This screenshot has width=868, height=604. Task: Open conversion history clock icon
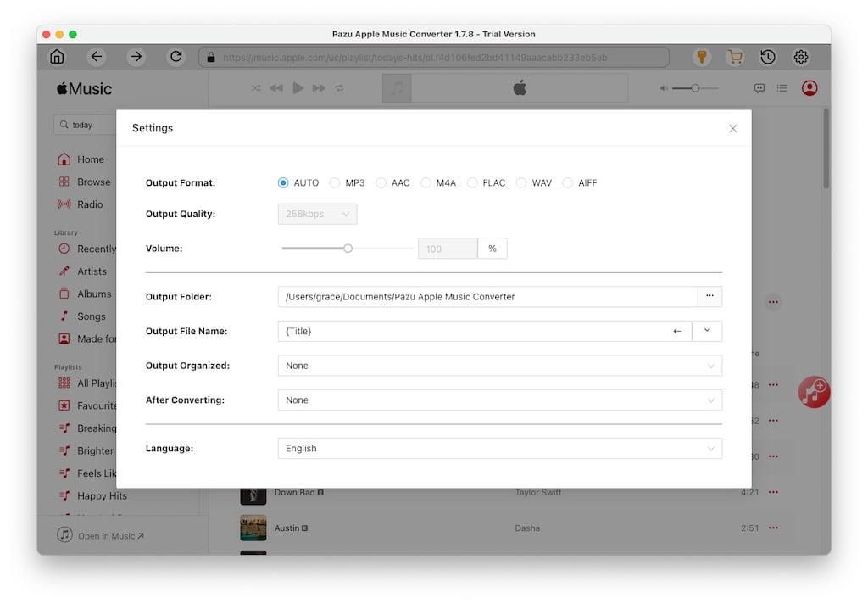pos(768,57)
